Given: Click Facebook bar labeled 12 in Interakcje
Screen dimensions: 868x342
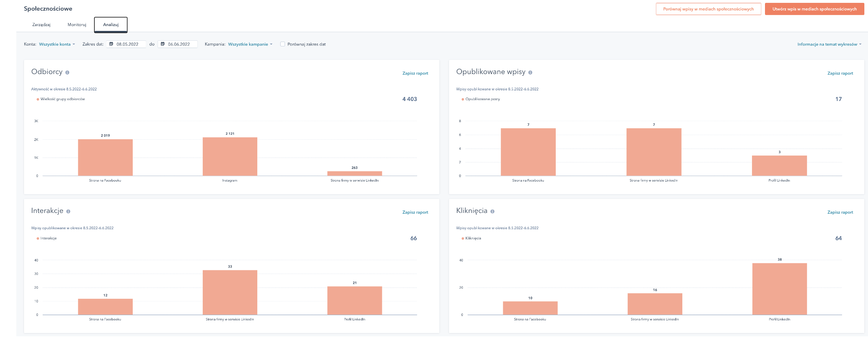Looking at the screenshot, I should coord(105,307).
